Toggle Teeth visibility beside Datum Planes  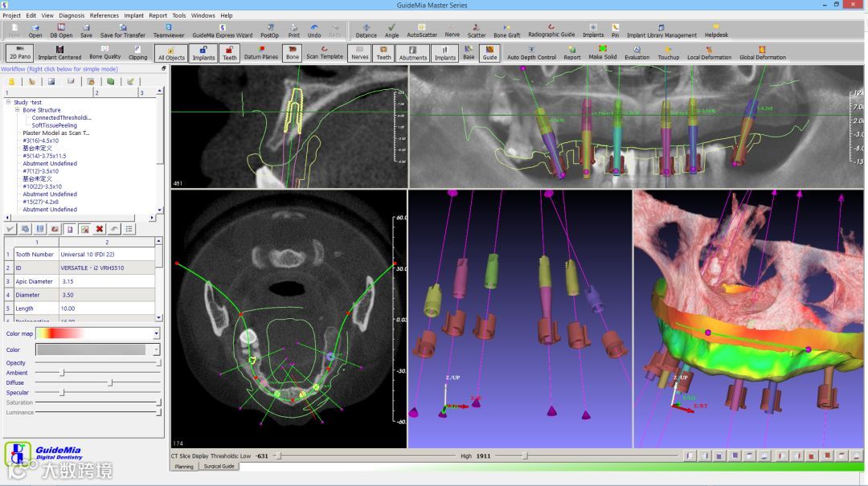(x=229, y=53)
